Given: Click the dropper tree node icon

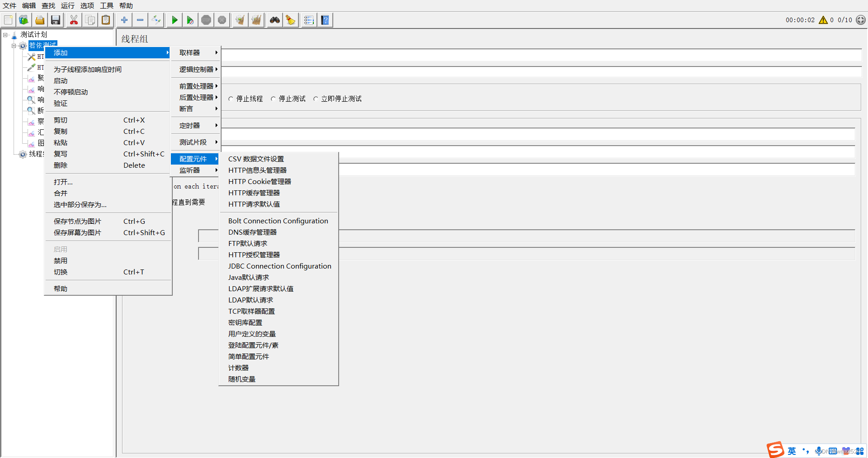Looking at the screenshot, I should (x=31, y=67).
